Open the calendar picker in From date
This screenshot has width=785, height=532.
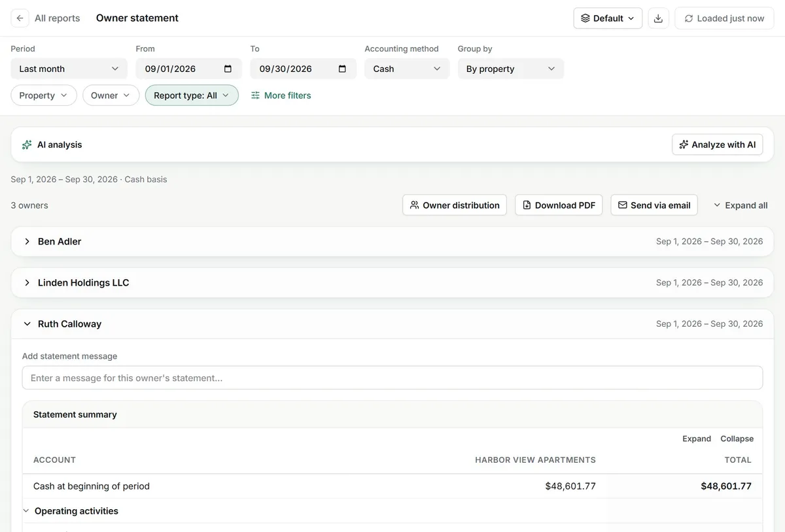click(x=228, y=69)
